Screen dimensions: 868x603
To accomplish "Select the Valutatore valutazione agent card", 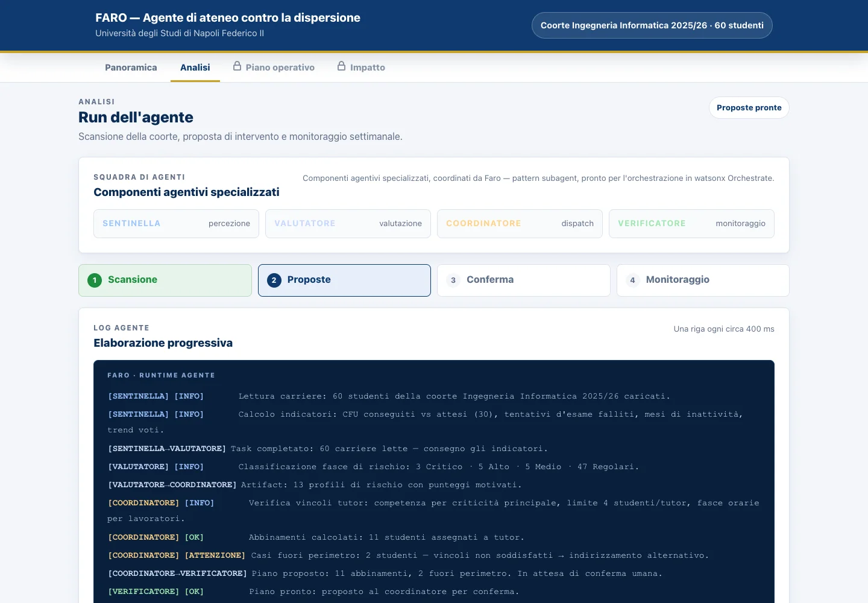I will point(348,224).
